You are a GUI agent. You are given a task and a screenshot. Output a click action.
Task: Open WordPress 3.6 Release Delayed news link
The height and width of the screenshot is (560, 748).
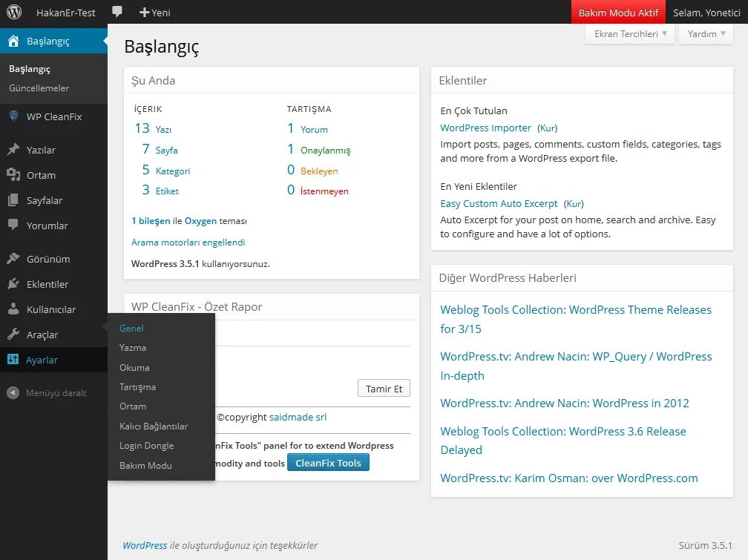coord(563,441)
